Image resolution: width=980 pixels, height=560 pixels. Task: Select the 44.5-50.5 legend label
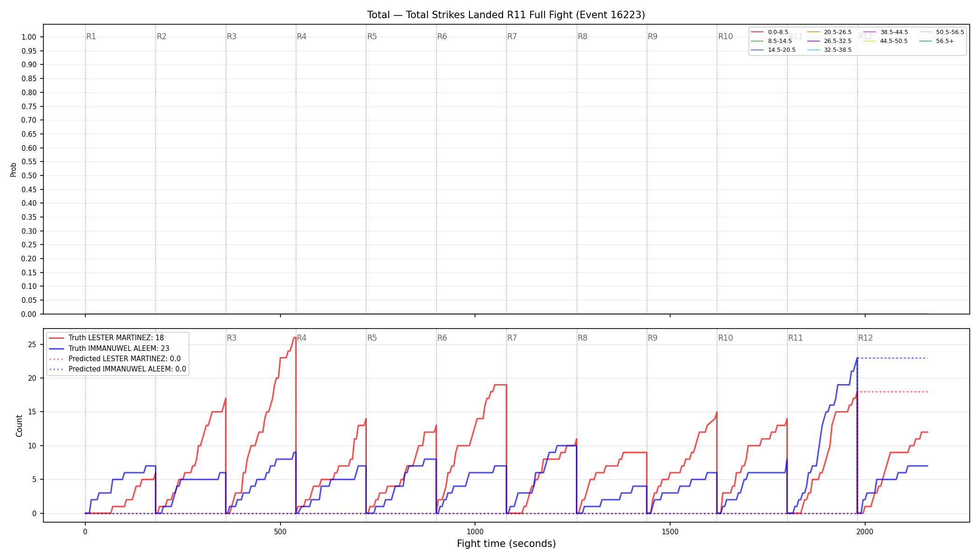(894, 41)
